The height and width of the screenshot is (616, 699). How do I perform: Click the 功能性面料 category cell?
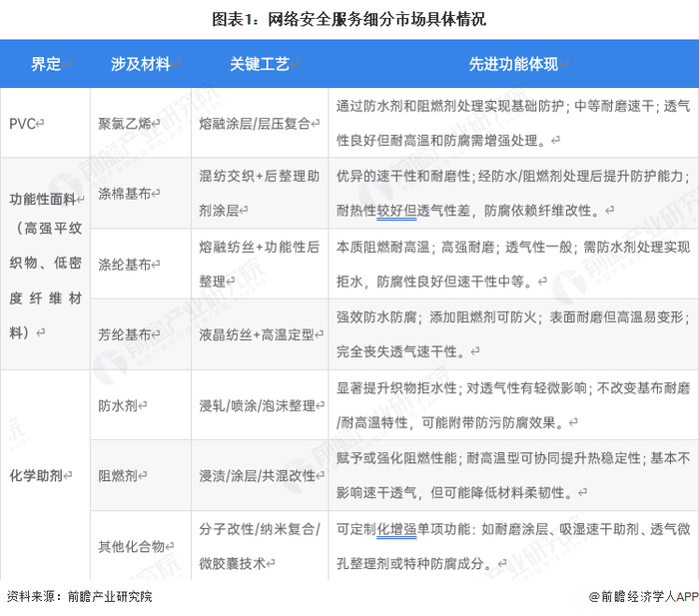pyautogui.click(x=45, y=264)
